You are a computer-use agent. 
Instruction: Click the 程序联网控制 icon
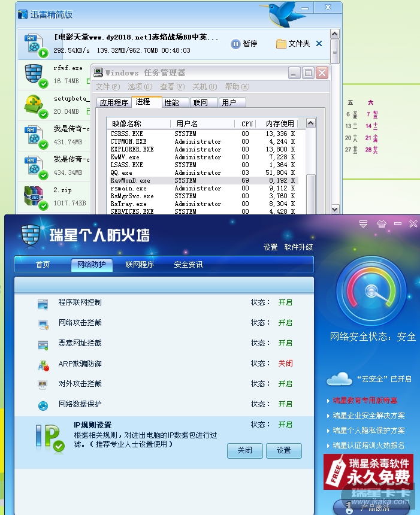[43, 304]
